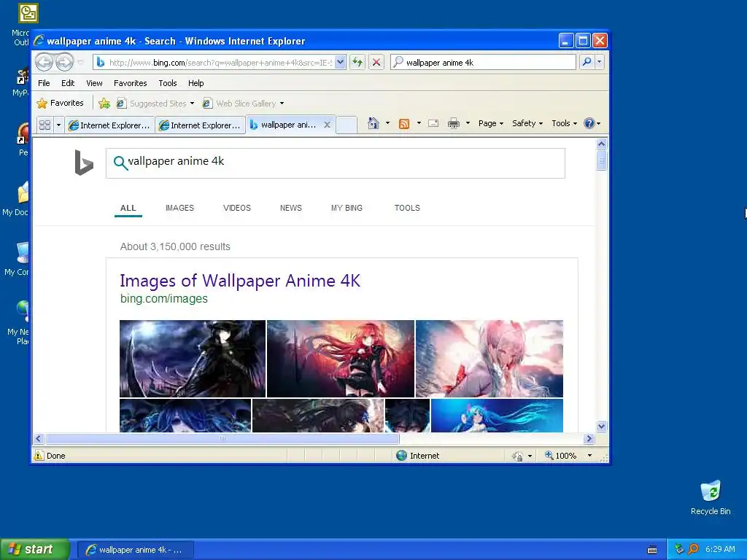Open the MY BING link

click(x=347, y=208)
